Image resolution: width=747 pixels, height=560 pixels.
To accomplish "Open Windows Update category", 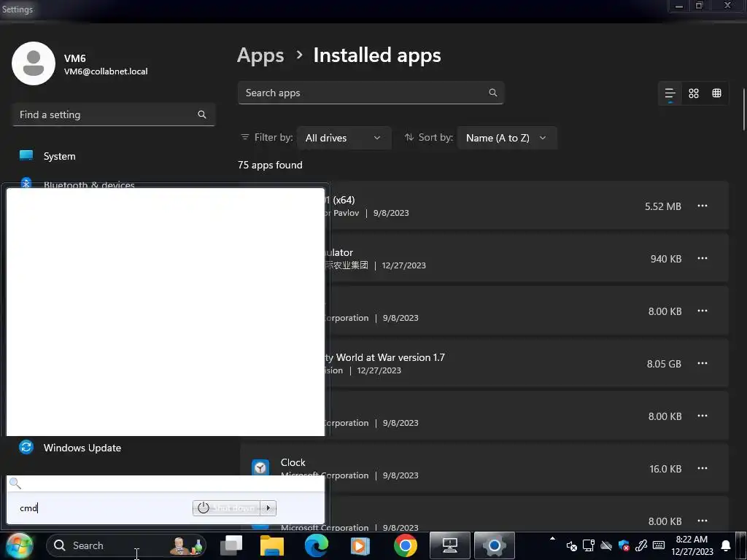I will pyautogui.click(x=82, y=448).
